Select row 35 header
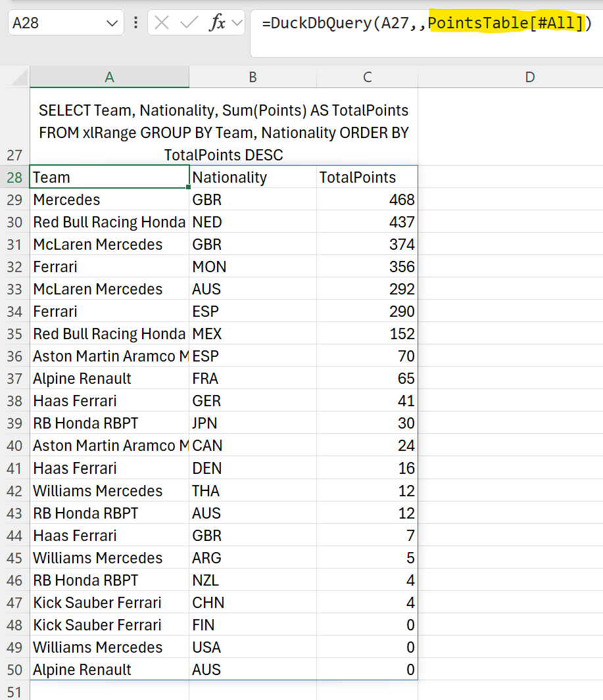603x700 pixels. [x=14, y=334]
